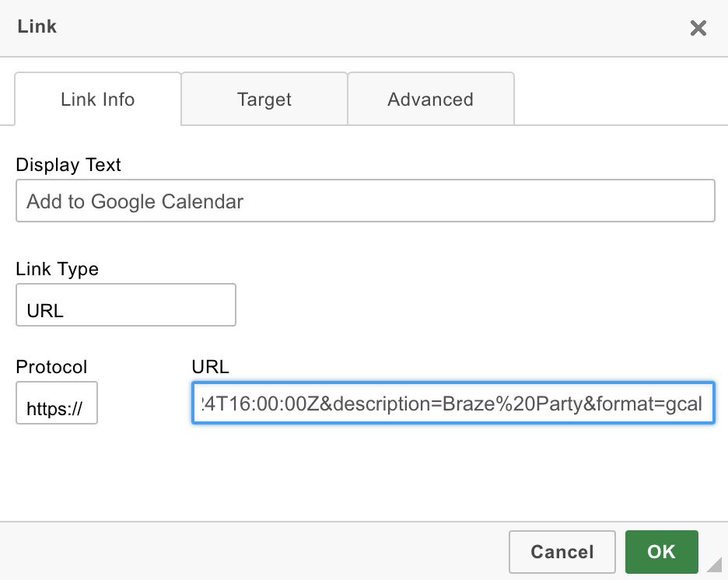Open the Advanced tab
Viewport: 728px width, 580px height.
click(431, 99)
